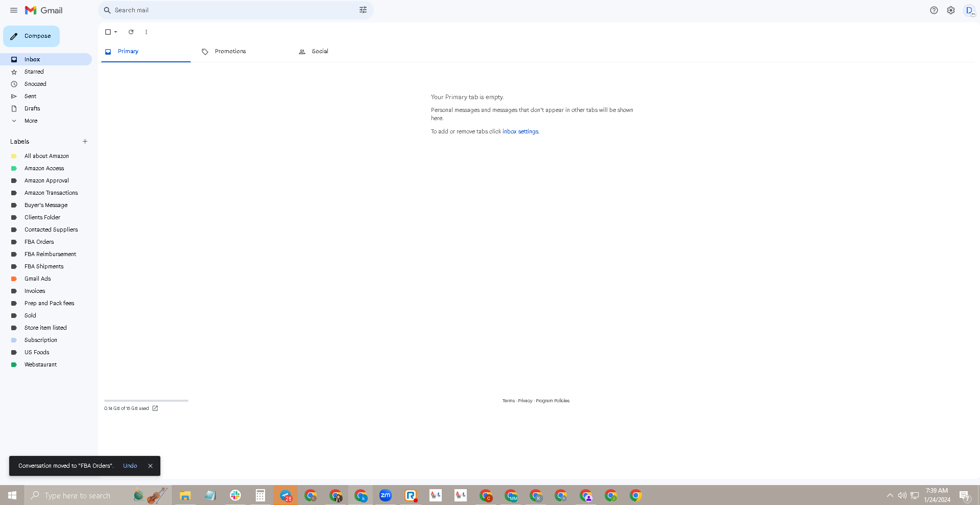Open the Windows Start menu

[x=12, y=495]
